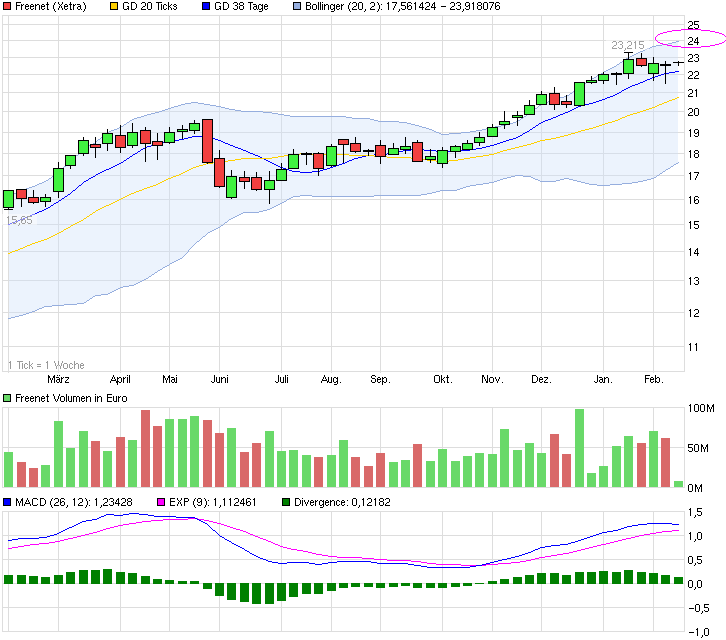Click the 'März' month axis label
This screenshot has width=726, height=640.
[58, 379]
